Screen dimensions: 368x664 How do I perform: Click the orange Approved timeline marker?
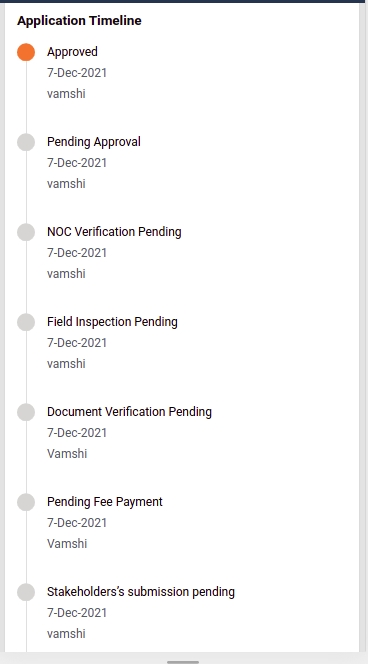coord(26,52)
